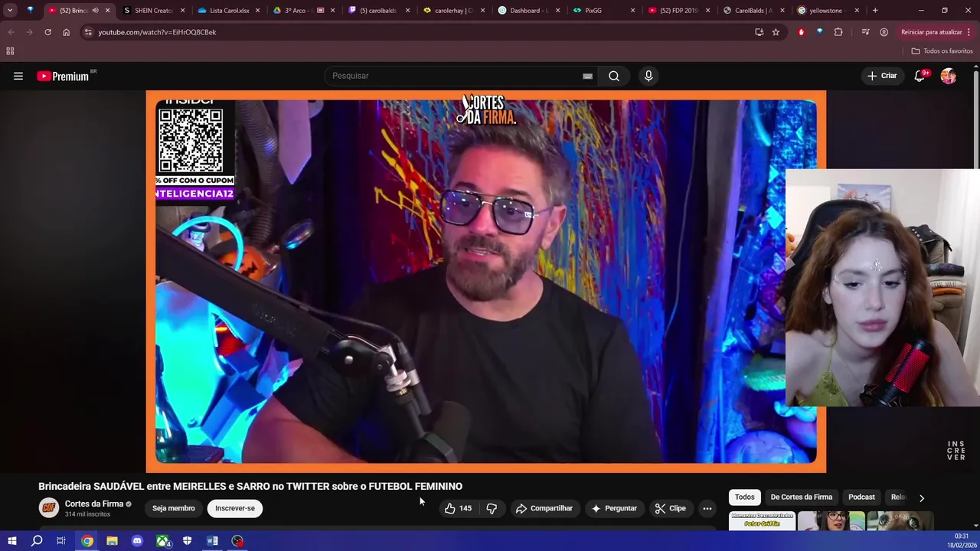The image size is (980, 551).
Task: Open the more actions three-dot menu
Action: click(707, 508)
